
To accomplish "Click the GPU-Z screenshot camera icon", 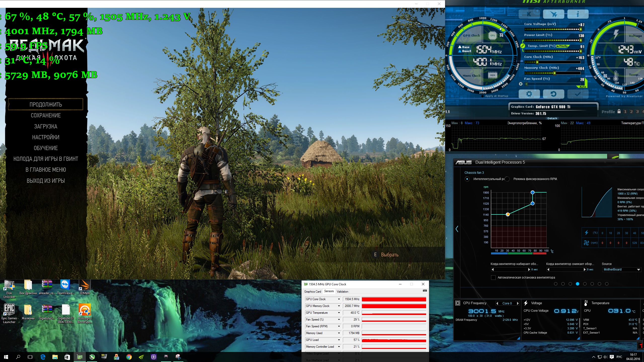I will coord(425,291).
